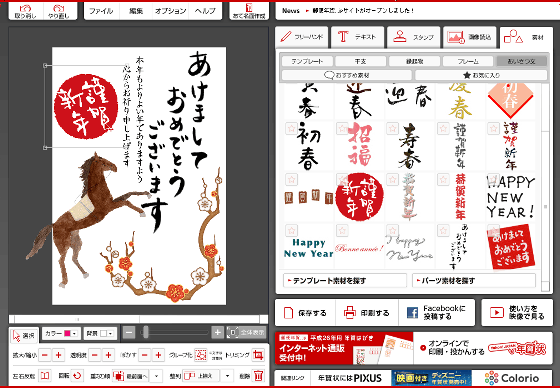
Task: Open the 編集 menu
Action: pyautogui.click(x=136, y=11)
